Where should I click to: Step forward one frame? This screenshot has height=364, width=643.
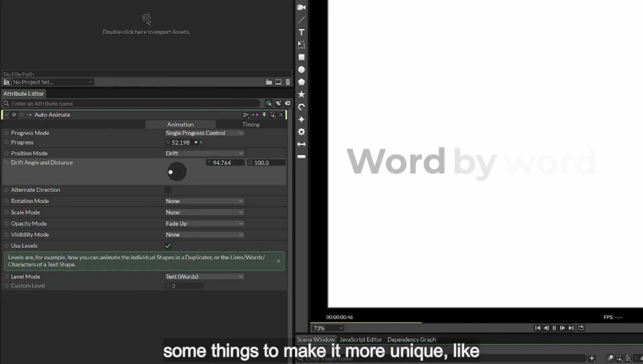click(562, 328)
